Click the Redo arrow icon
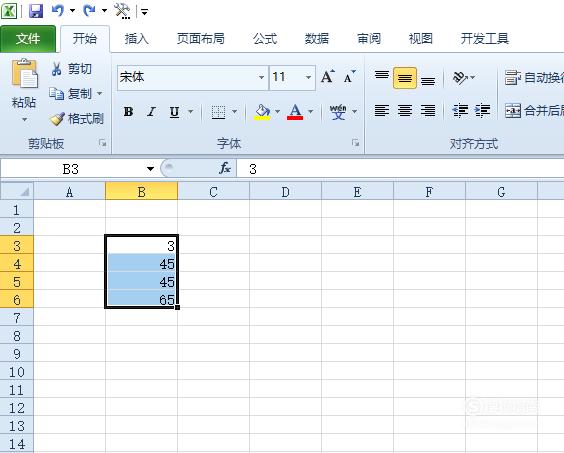The image size is (564, 453). [x=89, y=10]
